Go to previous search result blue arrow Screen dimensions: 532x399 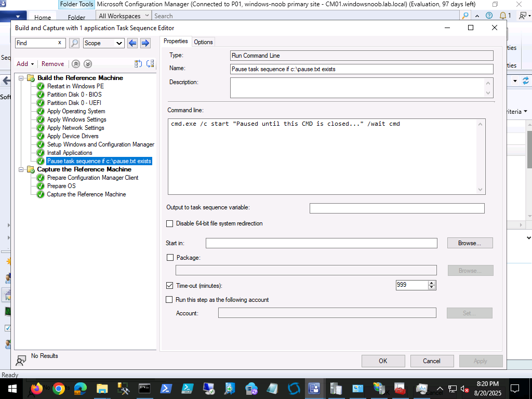coord(132,43)
